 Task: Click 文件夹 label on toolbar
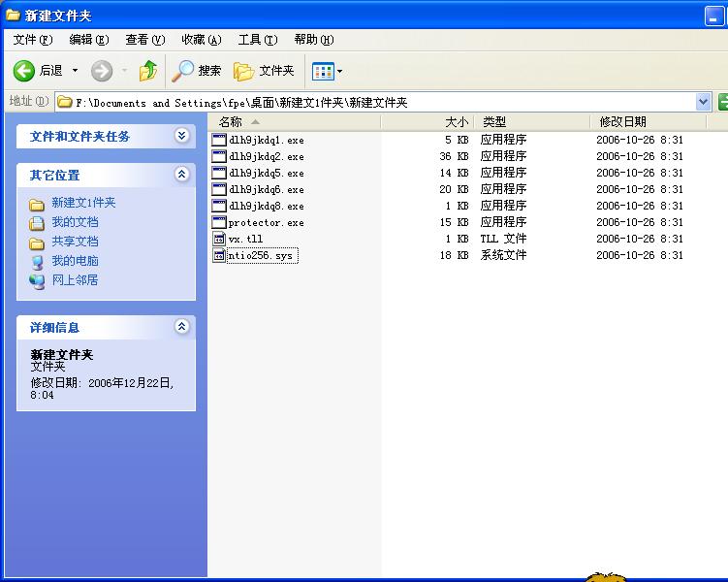pos(276,71)
